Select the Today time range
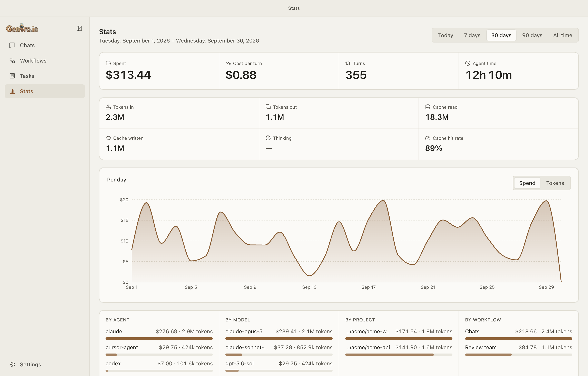Image resolution: width=588 pixels, height=376 pixels. tap(445, 35)
